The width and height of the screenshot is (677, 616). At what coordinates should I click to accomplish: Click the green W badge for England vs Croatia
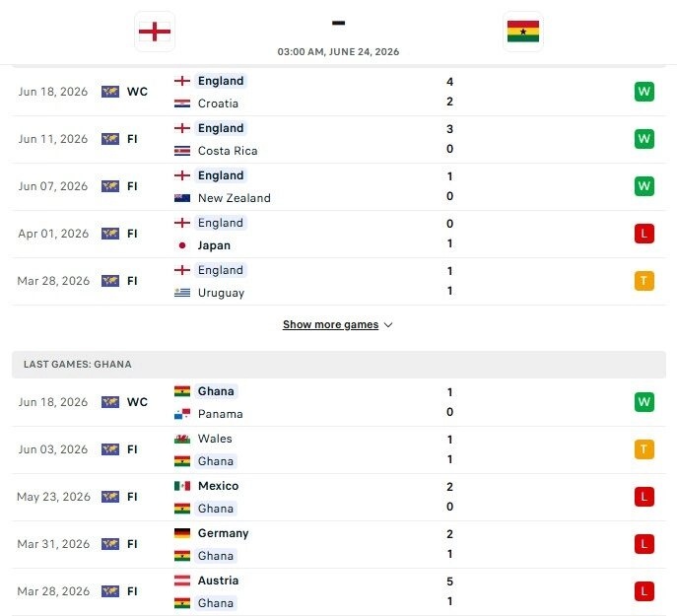point(643,92)
